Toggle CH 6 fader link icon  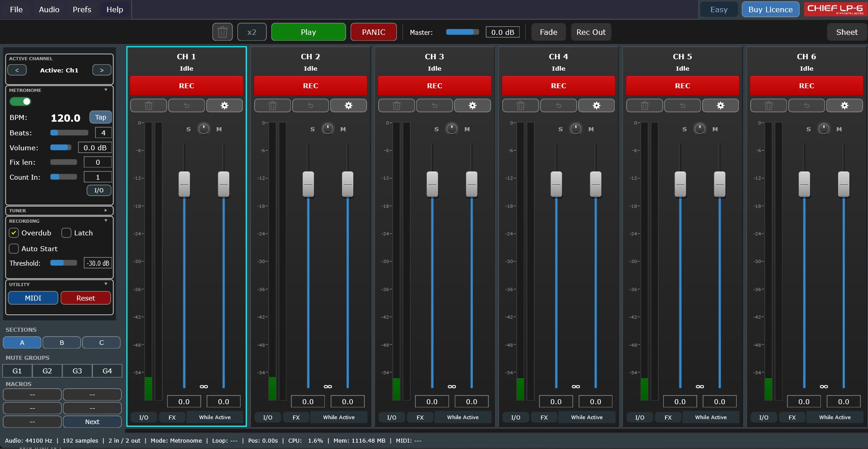point(824,387)
